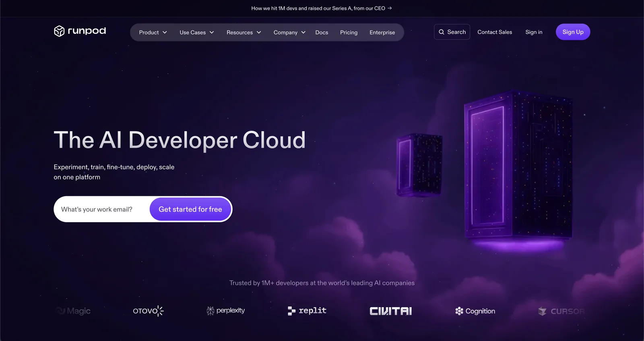Screen dimensions: 644x341
Task: Expand the Resources menu chevron
Action: coord(259,32)
